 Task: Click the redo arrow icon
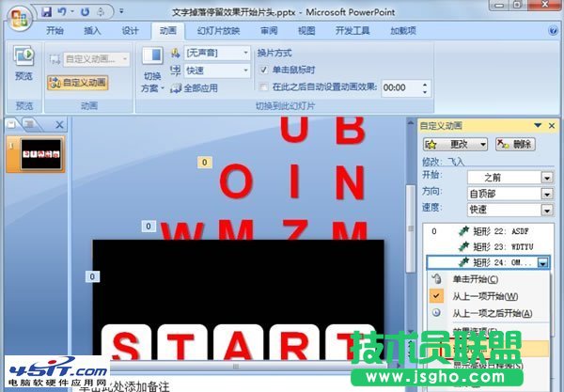coord(85,12)
